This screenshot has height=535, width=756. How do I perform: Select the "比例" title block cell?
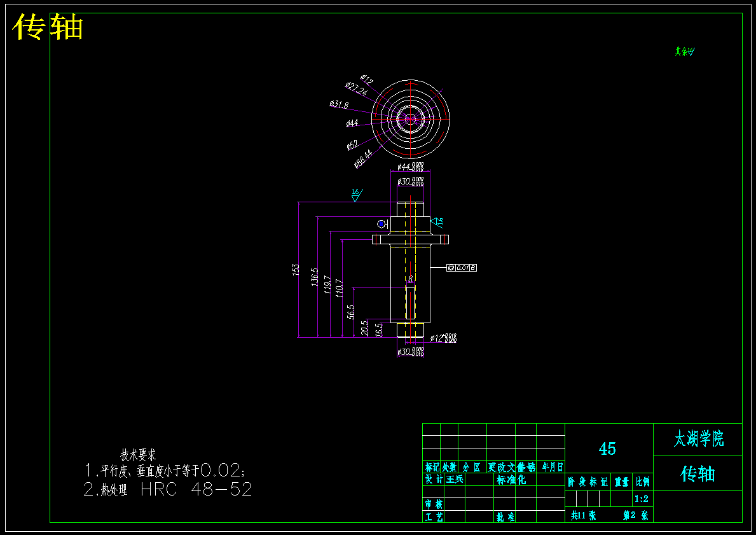pyautogui.click(x=643, y=482)
